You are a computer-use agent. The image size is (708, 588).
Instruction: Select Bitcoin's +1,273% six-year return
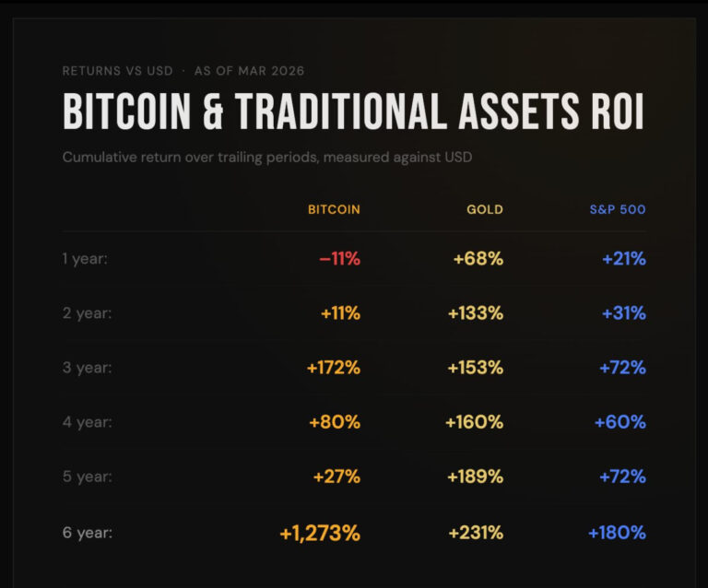point(320,532)
